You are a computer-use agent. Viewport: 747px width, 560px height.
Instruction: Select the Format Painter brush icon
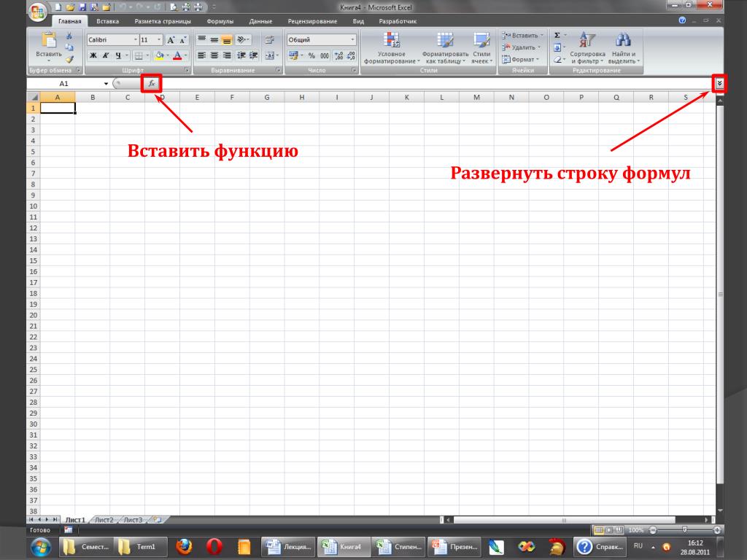point(69,59)
